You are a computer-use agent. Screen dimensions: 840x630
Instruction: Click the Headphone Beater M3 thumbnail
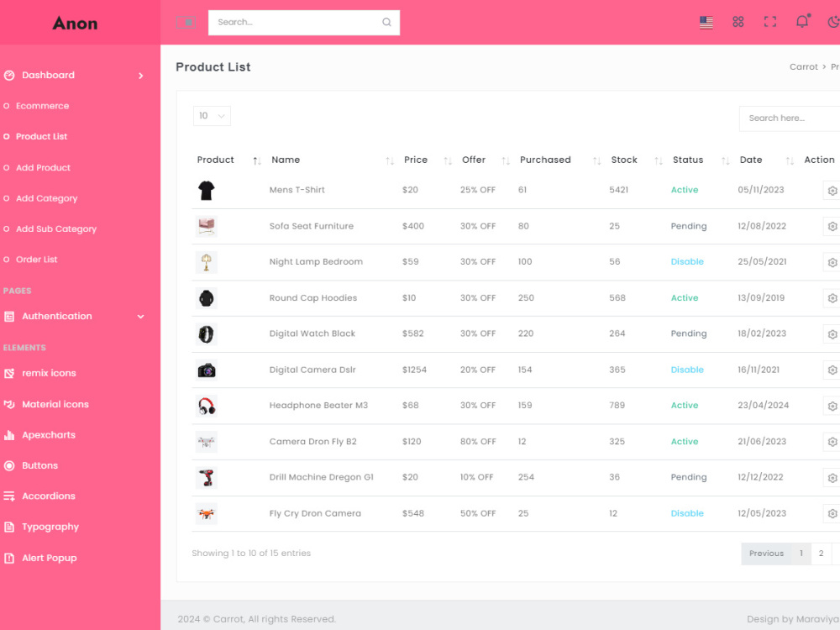(x=207, y=406)
